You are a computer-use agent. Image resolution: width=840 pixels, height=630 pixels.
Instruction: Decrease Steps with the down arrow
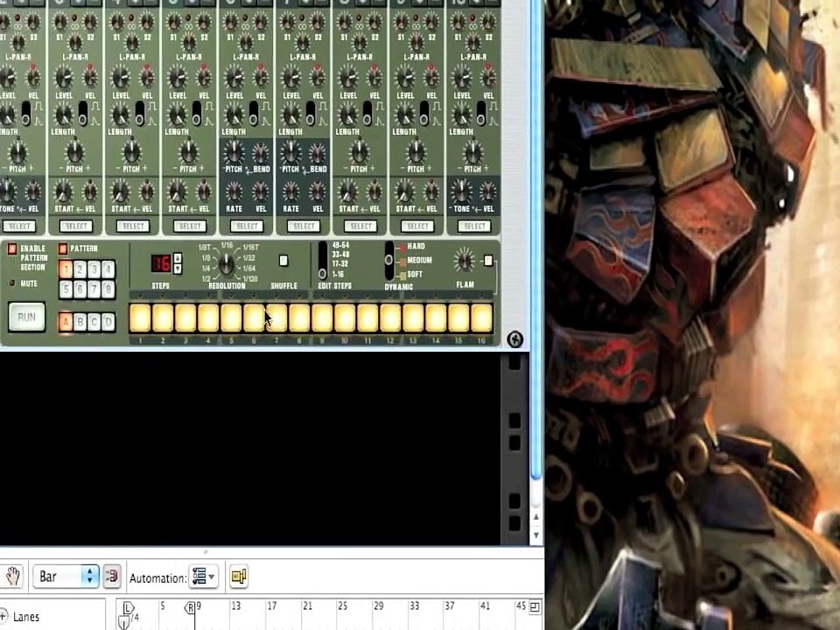[178, 269]
